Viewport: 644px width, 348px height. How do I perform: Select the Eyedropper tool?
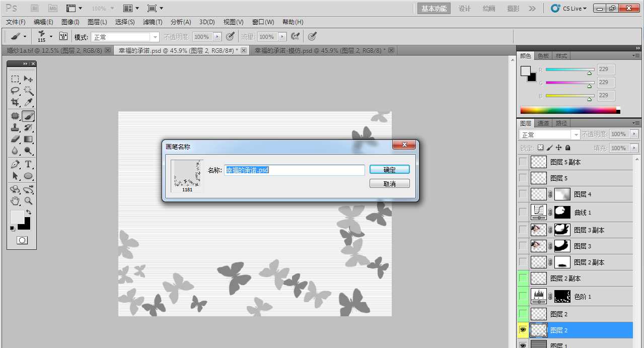tap(29, 102)
